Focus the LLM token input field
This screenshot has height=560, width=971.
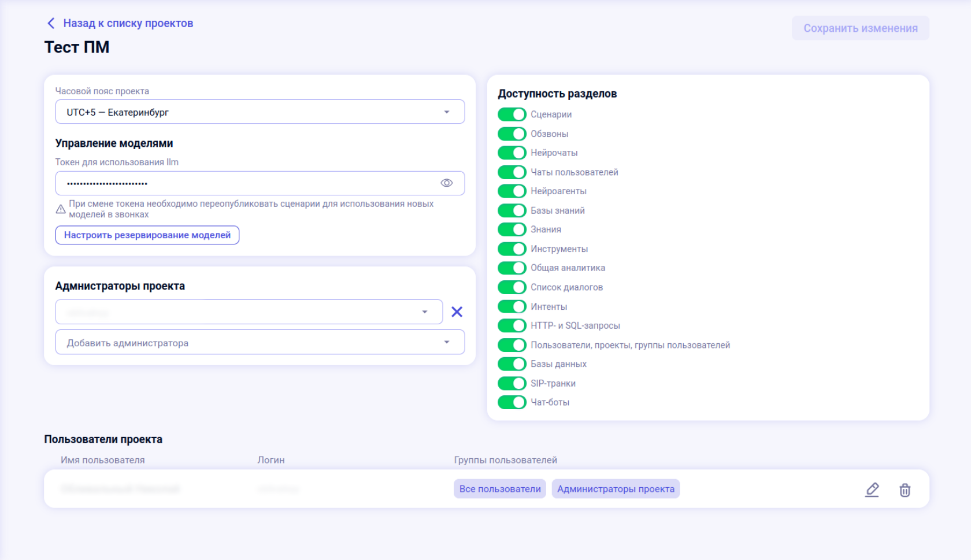260,183
